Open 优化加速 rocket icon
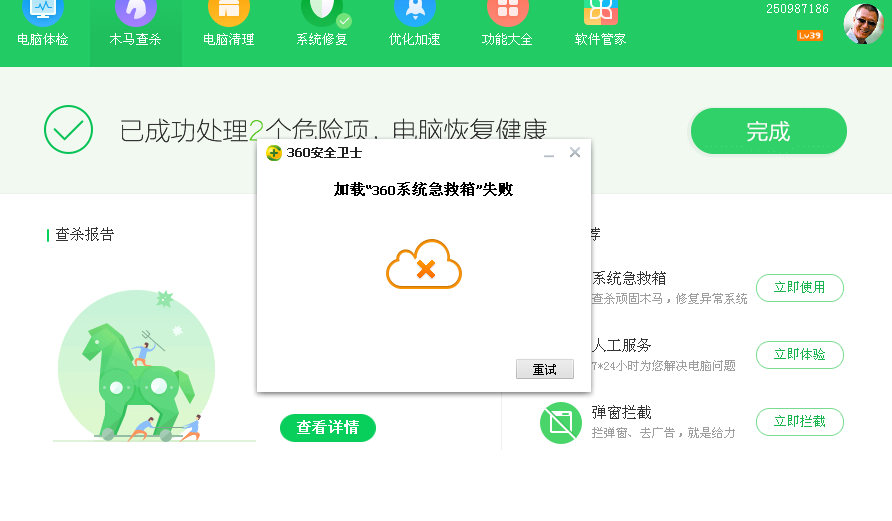This screenshot has width=892, height=521. coord(415,14)
